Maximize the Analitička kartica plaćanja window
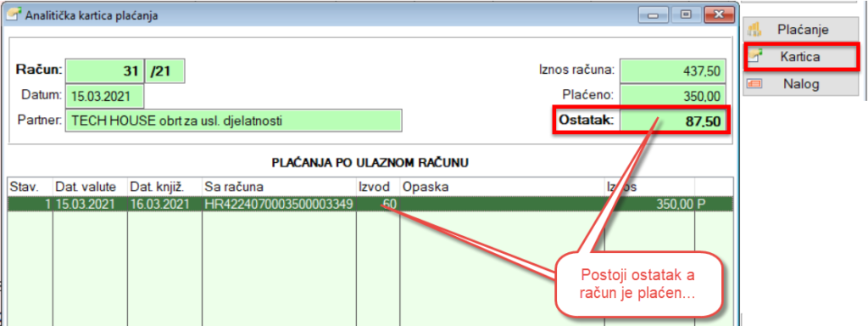The width and height of the screenshot is (868, 326). tap(687, 15)
